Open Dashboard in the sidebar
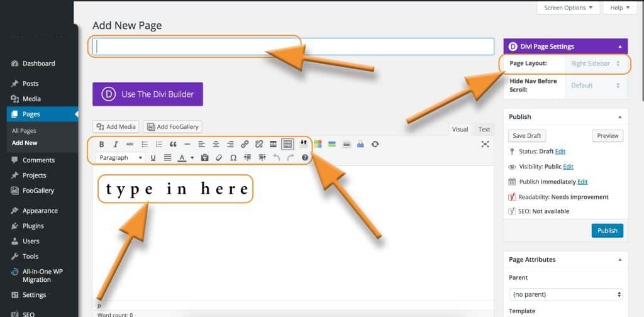This screenshot has width=644, height=317. [38, 64]
